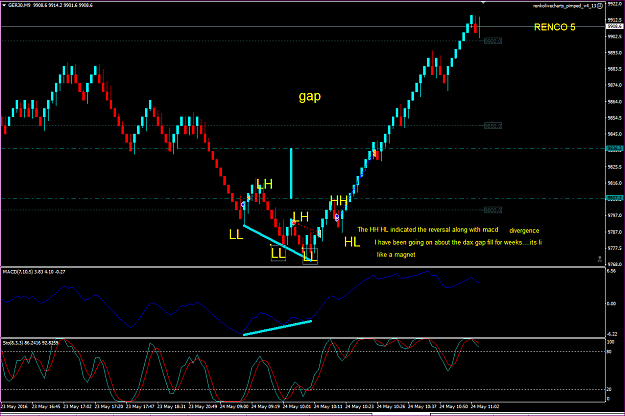Select the yellow gap text label
Screen dimensions: 625x416
coord(310,96)
